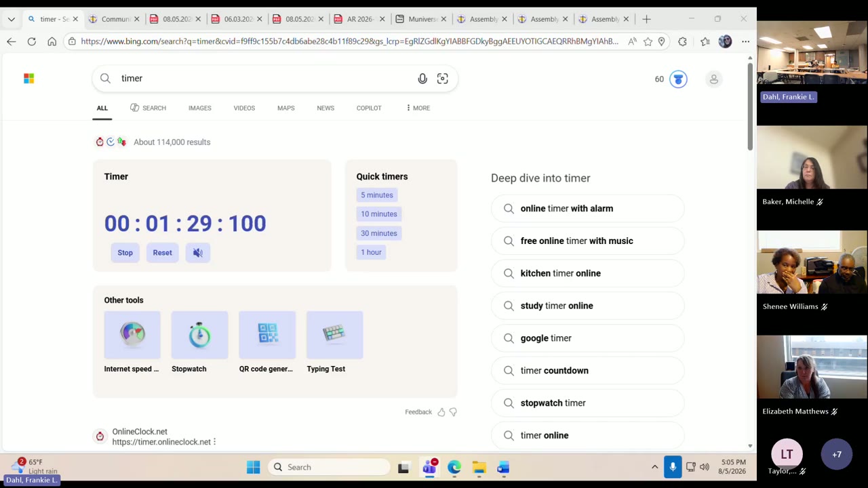Show the +7 additional meeting participants

[837, 455]
